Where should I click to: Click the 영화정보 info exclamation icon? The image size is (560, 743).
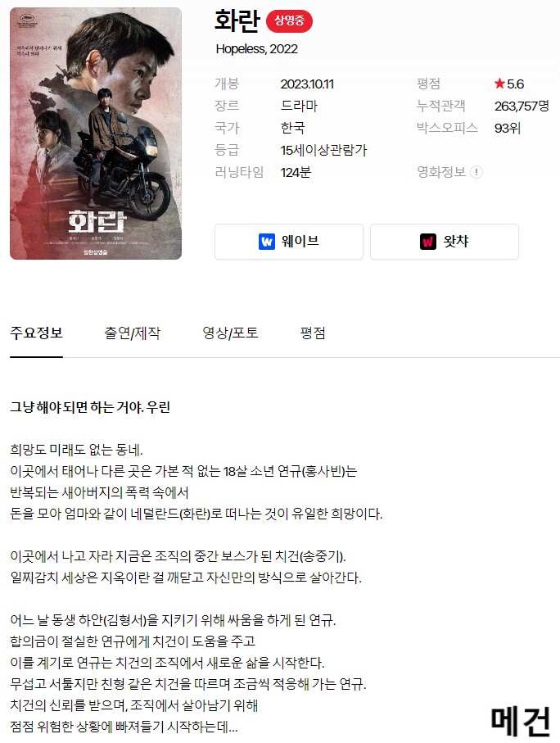[x=476, y=172]
